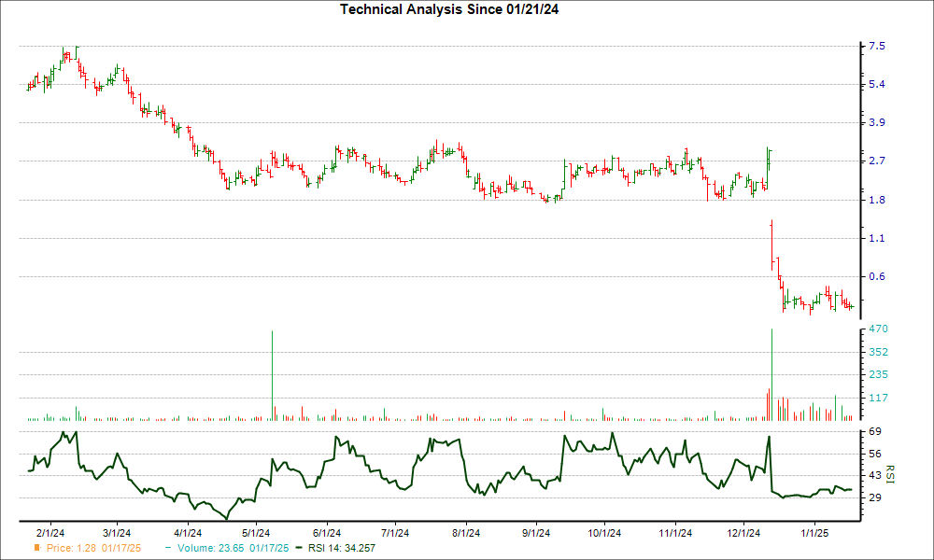Click the 29 RSI axis label
The image size is (934, 560).
point(875,497)
